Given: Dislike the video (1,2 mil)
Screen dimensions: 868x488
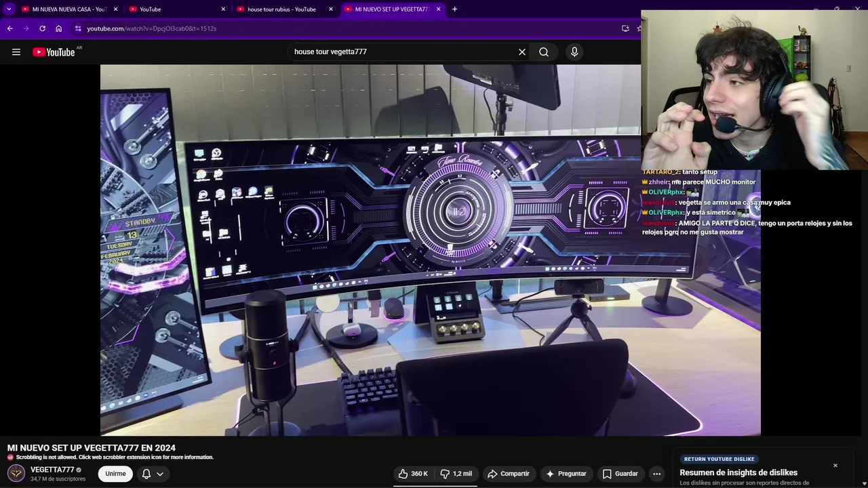Looking at the screenshot, I should [456, 474].
